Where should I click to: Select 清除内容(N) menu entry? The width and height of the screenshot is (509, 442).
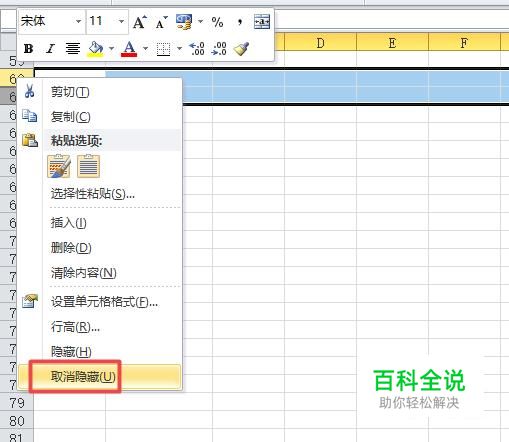click(x=100, y=273)
